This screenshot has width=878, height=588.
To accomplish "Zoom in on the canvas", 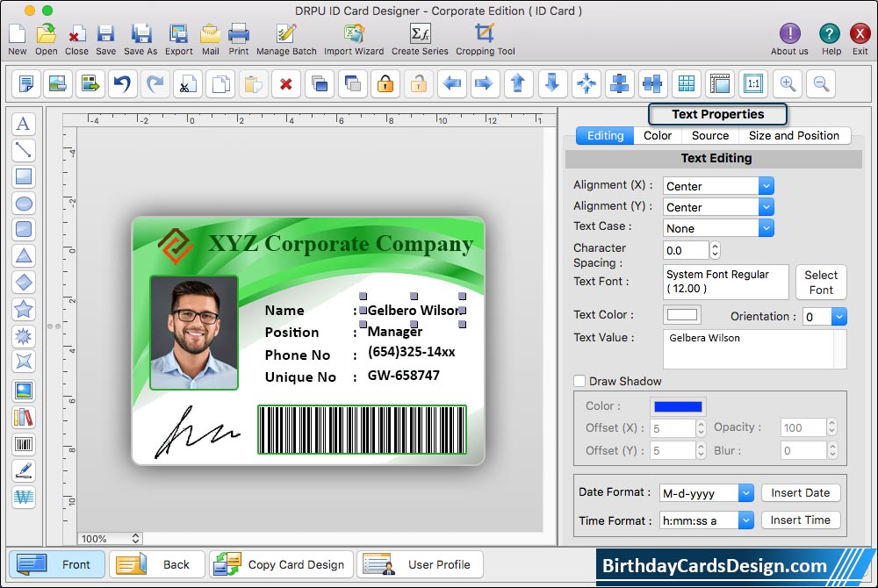I will [788, 84].
